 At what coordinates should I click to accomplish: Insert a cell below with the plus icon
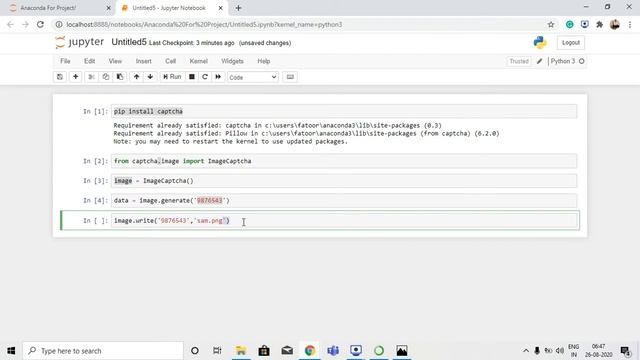[76, 77]
